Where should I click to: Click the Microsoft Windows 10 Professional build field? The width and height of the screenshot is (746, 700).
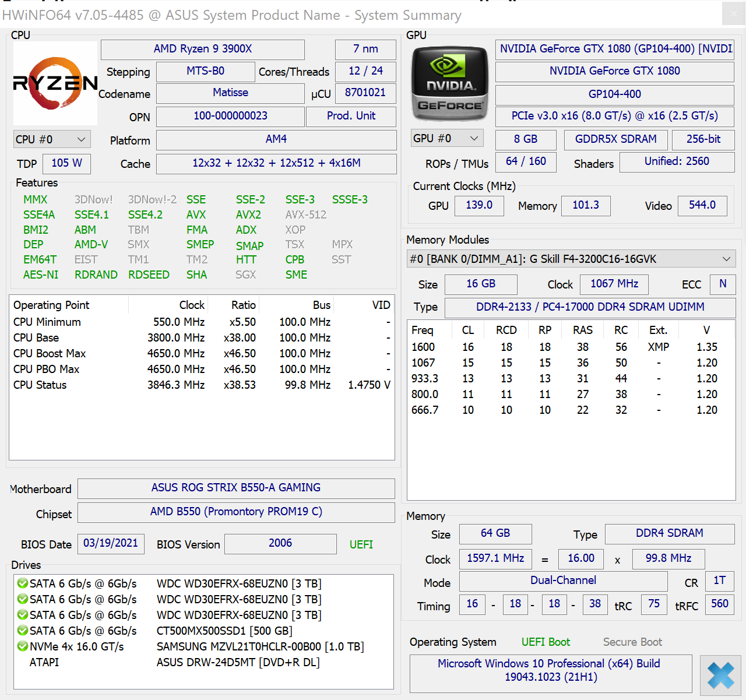click(x=551, y=673)
